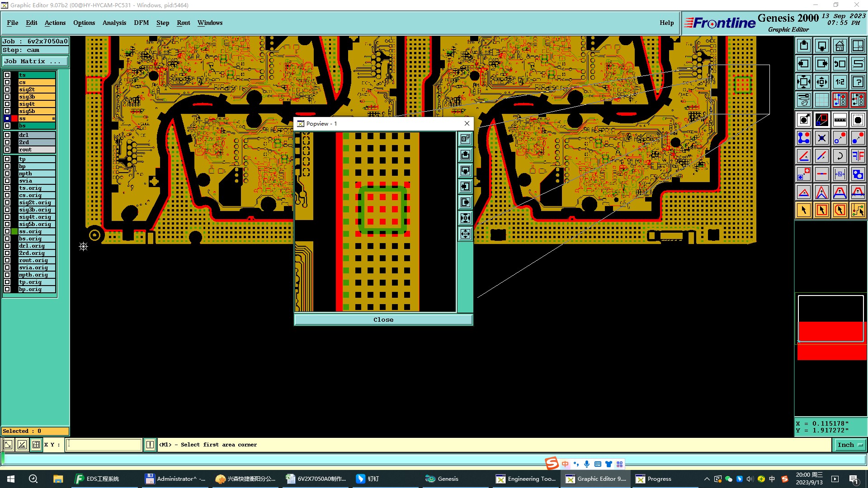Toggle the ts layer display checkbox
868x488 pixels.
click(x=7, y=75)
